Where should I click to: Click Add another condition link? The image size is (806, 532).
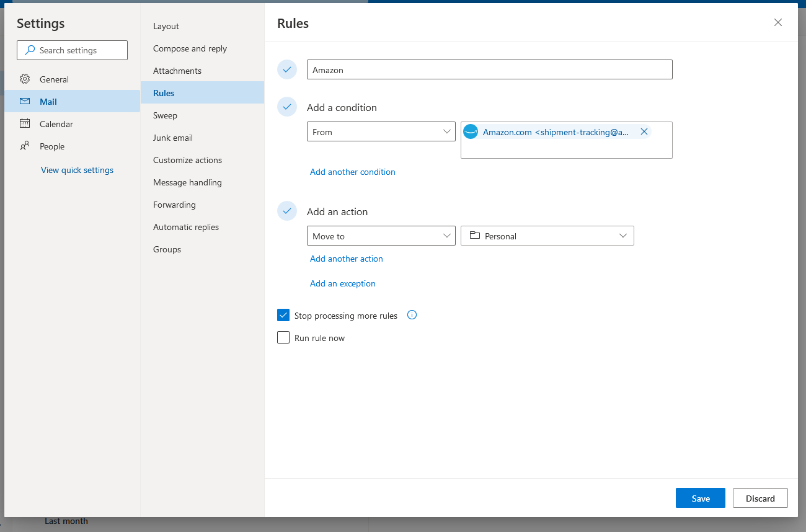click(352, 172)
